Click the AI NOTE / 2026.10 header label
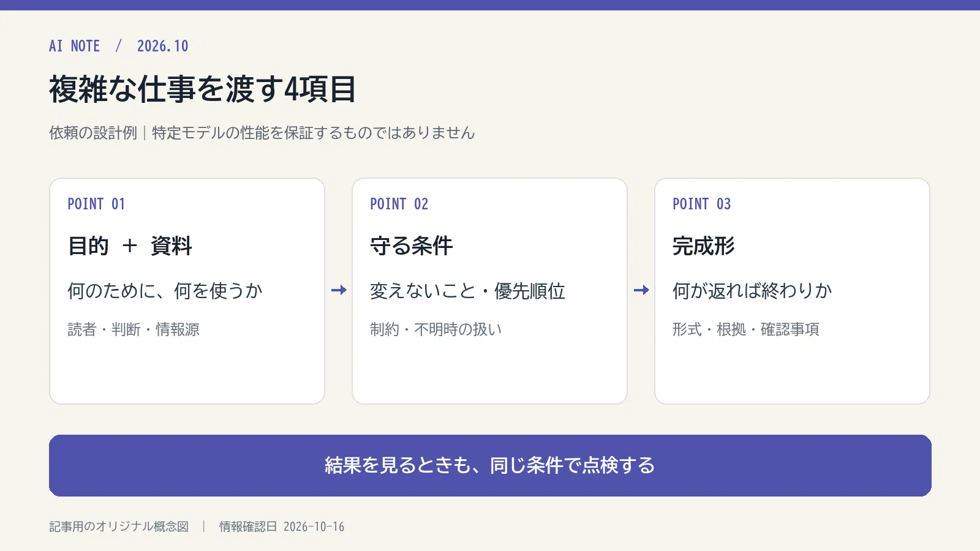Screen dimensions: 980x551 pyautogui.click(x=119, y=46)
